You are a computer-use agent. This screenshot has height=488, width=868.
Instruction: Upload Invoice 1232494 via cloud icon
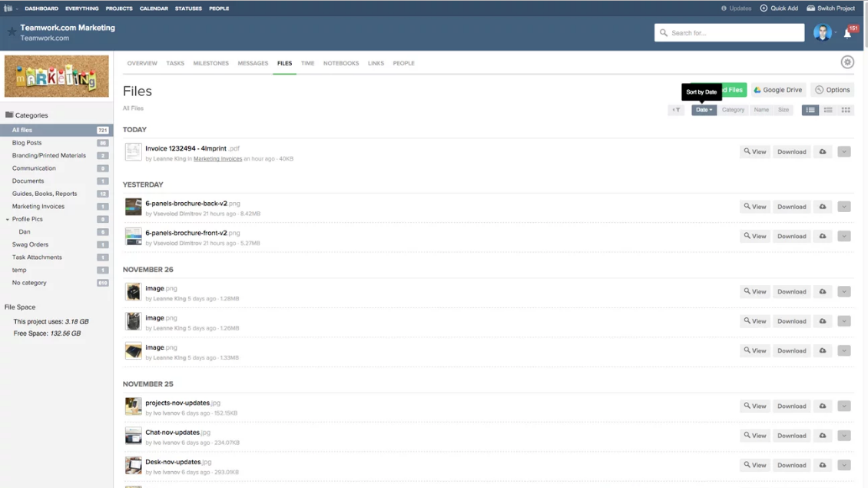[822, 151]
